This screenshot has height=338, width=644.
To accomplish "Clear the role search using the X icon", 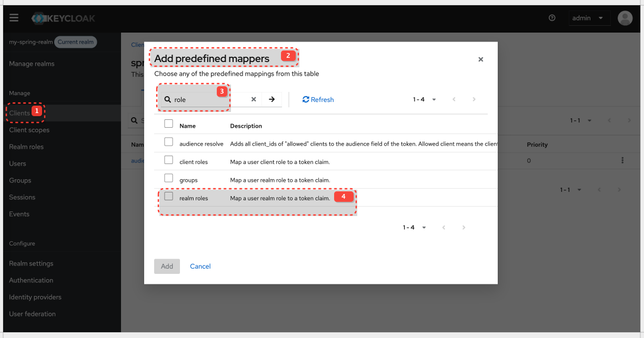I will [254, 99].
